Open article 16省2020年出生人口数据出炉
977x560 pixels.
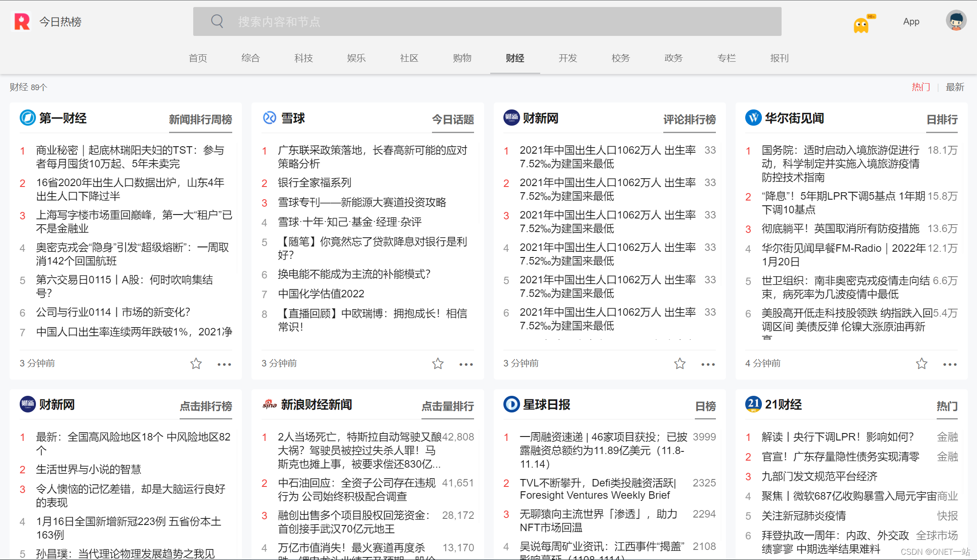[x=130, y=189]
